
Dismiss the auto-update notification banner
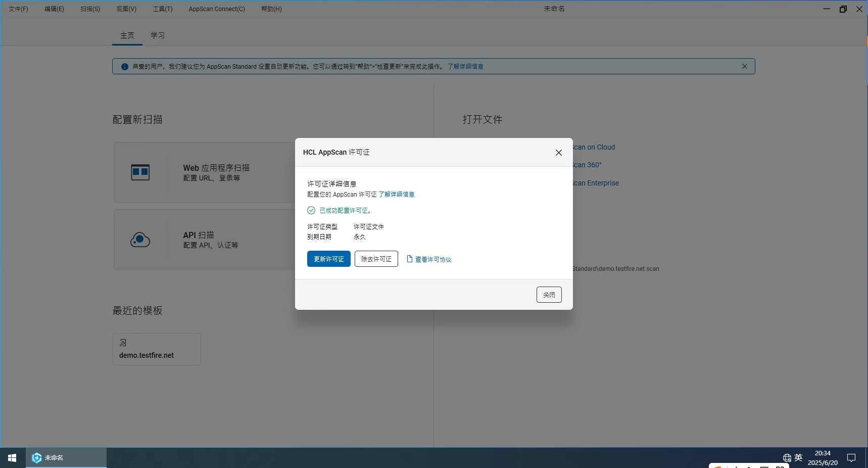pos(745,66)
